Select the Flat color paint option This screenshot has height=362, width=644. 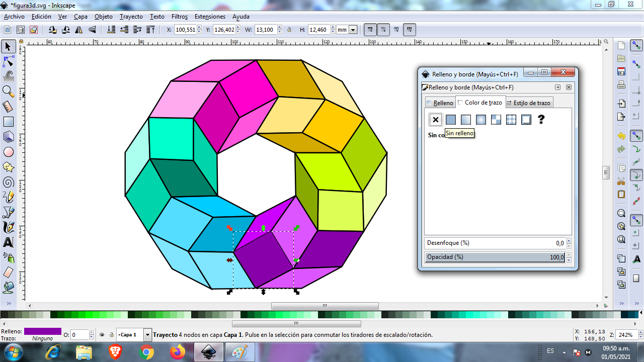(x=451, y=120)
